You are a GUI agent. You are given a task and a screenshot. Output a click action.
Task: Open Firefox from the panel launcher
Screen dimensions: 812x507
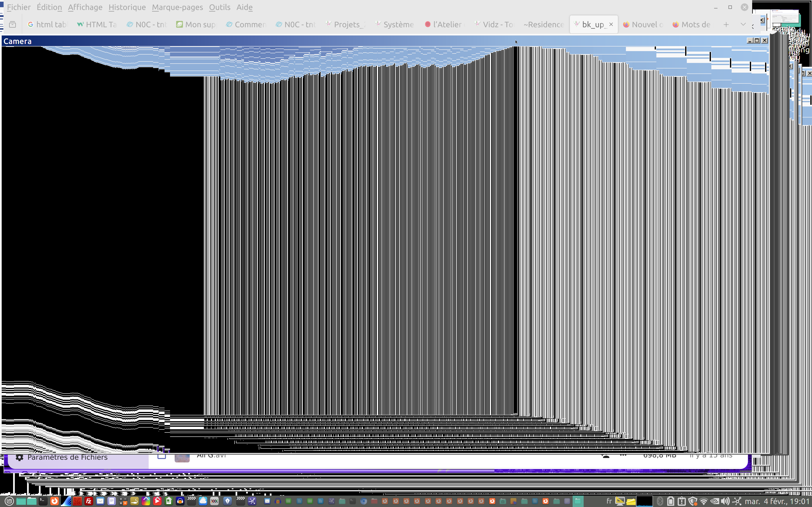tap(54, 501)
